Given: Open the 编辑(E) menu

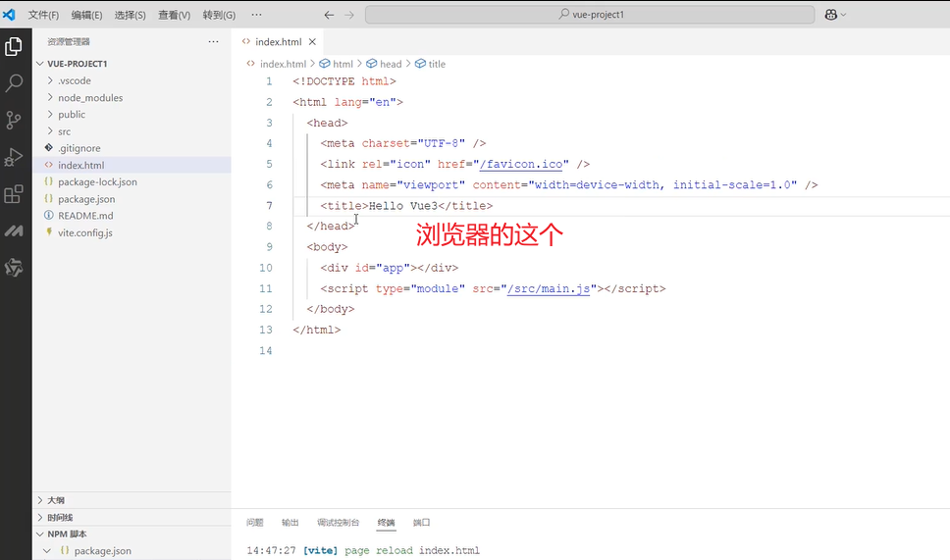Looking at the screenshot, I should (86, 15).
